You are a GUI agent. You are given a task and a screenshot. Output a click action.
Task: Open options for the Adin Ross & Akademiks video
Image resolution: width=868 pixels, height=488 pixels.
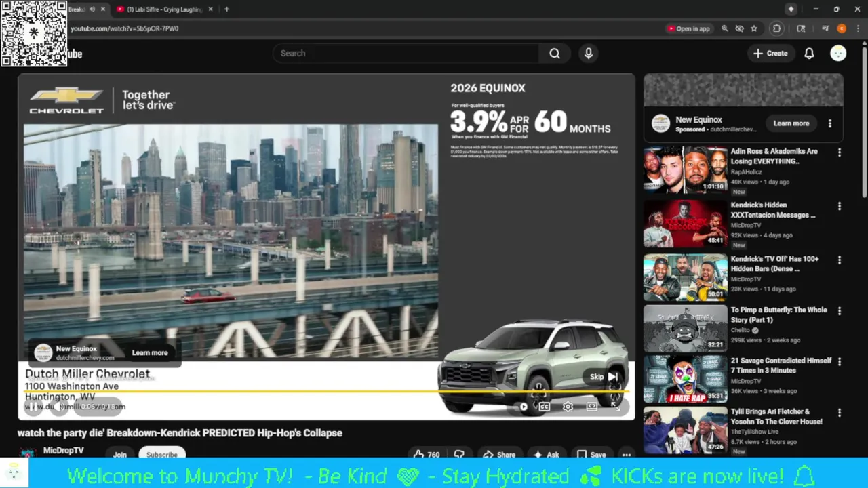[840, 152]
